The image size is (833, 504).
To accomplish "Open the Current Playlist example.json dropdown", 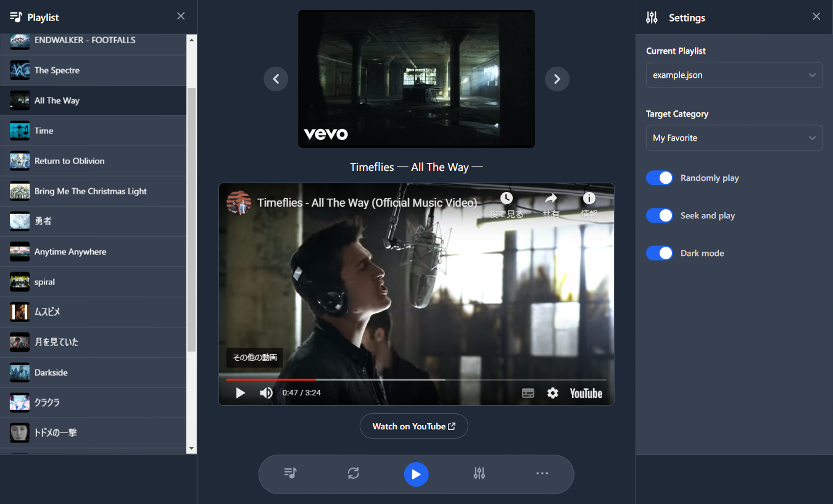I will 734,75.
